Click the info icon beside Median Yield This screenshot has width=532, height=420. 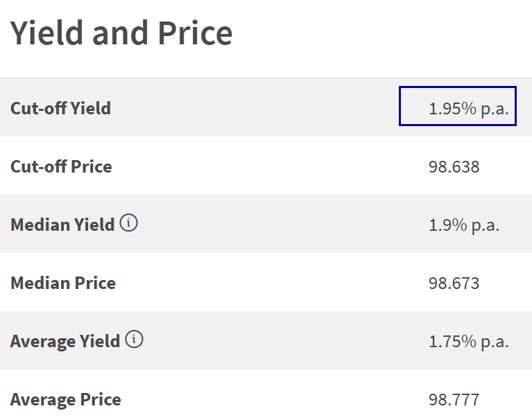point(129,224)
